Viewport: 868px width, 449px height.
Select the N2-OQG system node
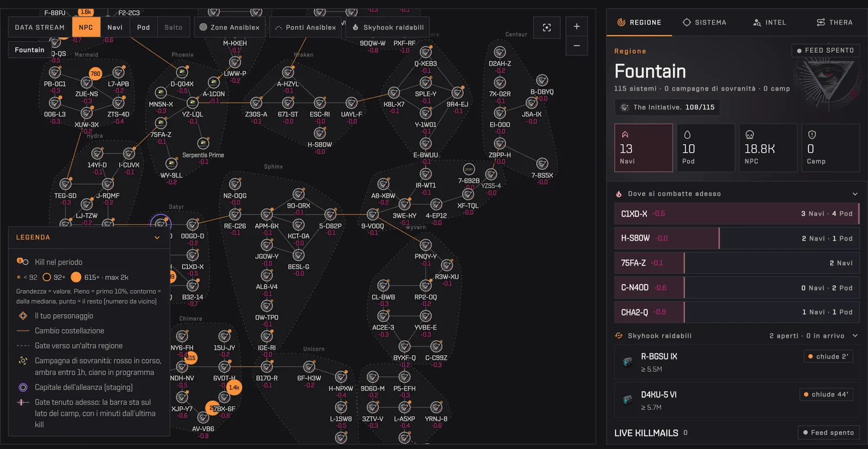pyautogui.click(x=235, y=184)
